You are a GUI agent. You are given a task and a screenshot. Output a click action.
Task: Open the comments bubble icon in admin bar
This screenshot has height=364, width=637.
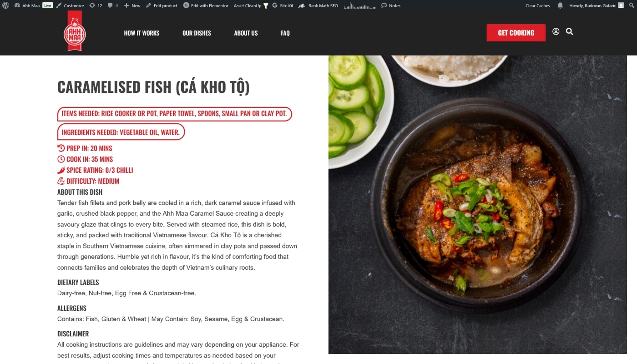coord(113,5)
